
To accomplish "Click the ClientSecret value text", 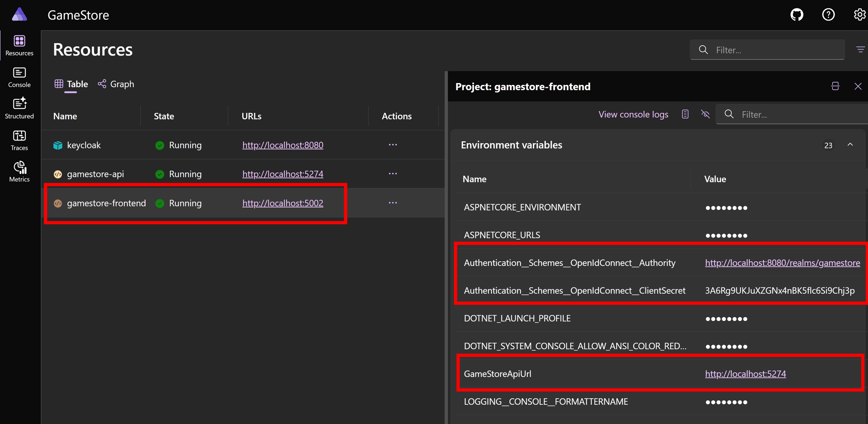I will [x=780, y=291].
